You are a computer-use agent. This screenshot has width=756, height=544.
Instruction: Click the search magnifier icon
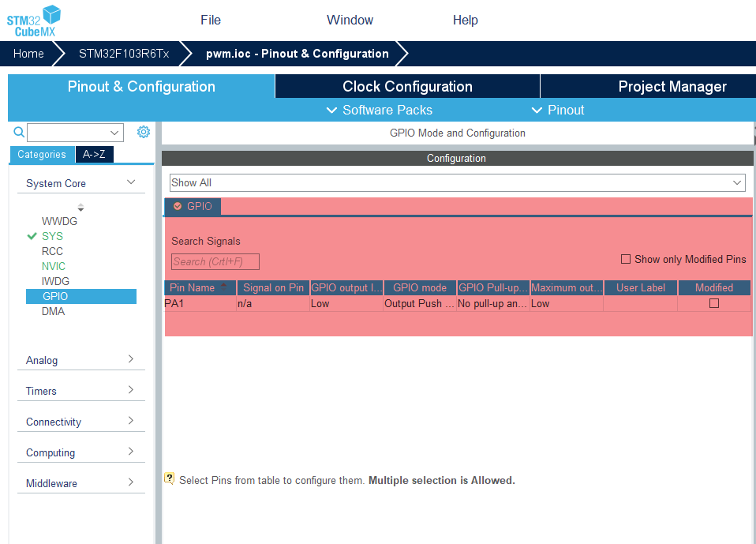pyautogui.click(x=19, y=132)
